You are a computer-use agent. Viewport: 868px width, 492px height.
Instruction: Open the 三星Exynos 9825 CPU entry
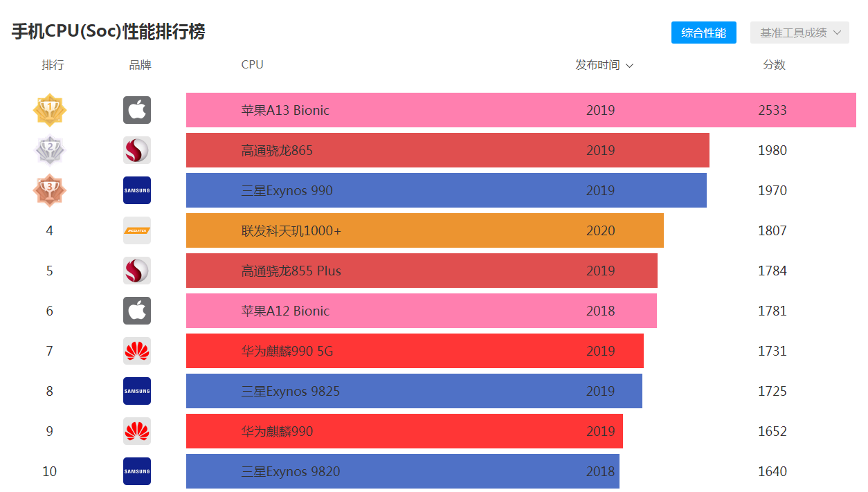[x=291, y=391]
